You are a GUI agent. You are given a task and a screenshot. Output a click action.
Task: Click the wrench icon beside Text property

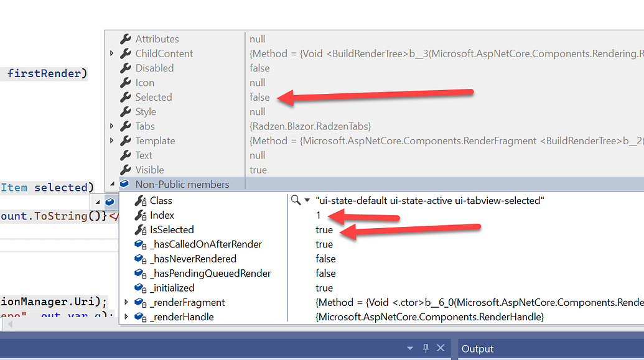[126, 155]
